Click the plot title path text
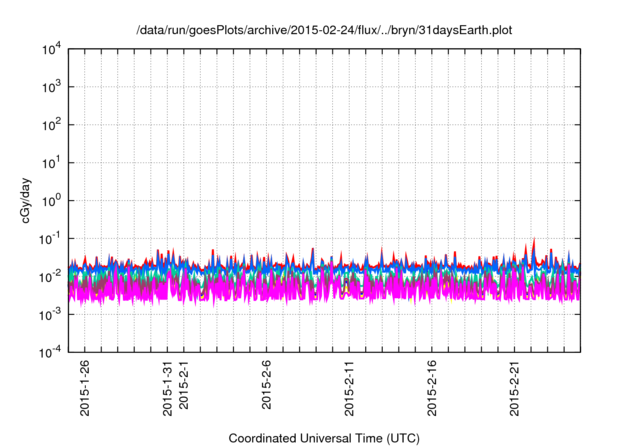 pyautogui.click(x=324, y=30)
